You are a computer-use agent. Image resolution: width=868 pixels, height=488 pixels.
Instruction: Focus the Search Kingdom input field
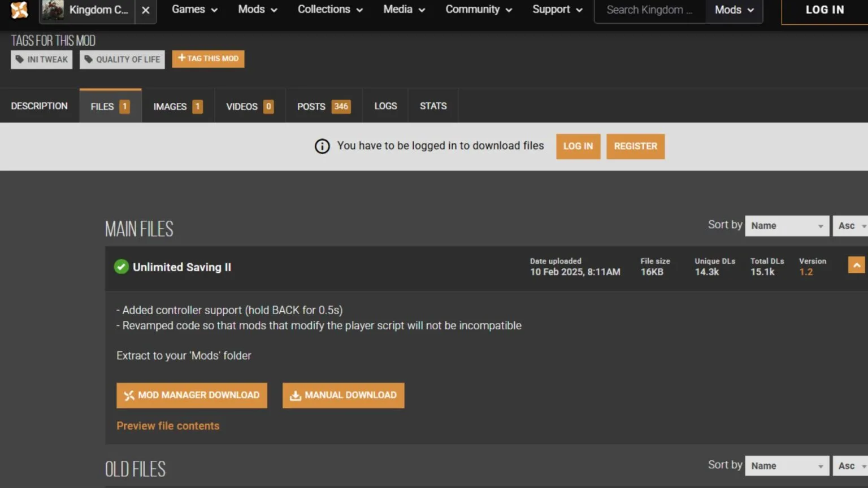tap(650, 10)
